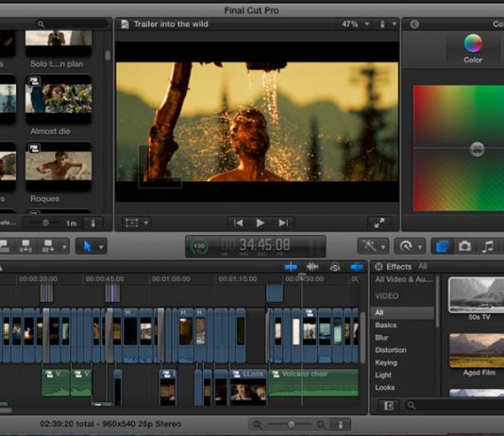
Task: Click the timeline zoom in magnifier
Action: [321, 425]
